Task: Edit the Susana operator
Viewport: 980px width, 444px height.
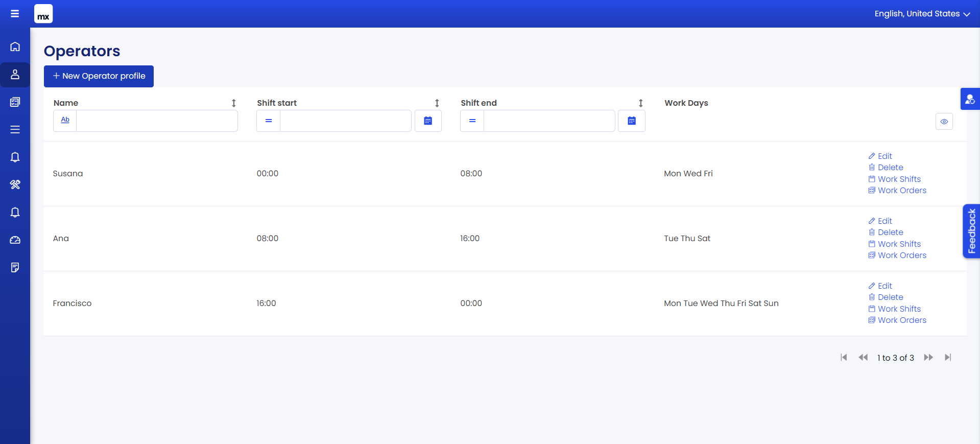Action: pos(880,156)
